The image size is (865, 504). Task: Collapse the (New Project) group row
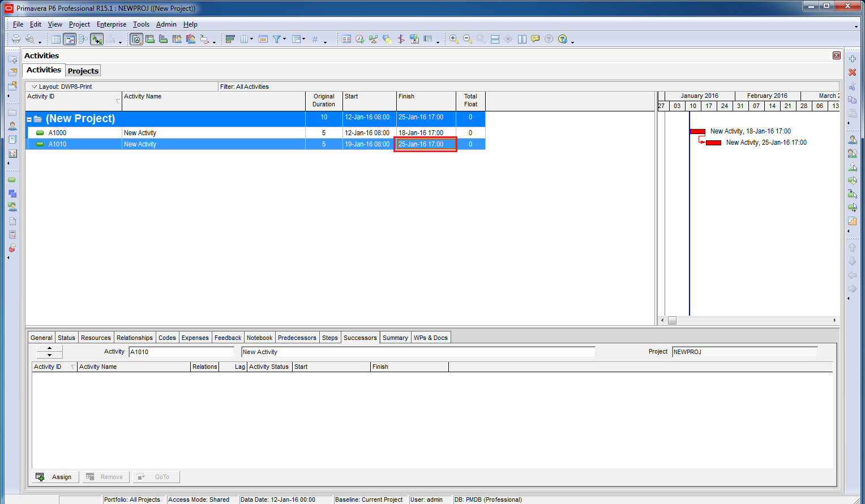tap(29, 119)
